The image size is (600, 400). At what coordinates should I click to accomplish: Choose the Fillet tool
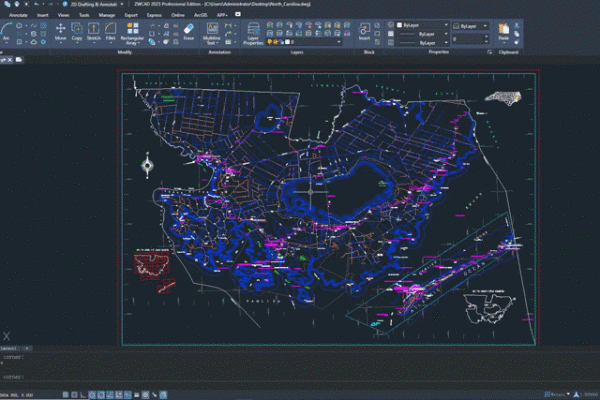pos(110,32)
